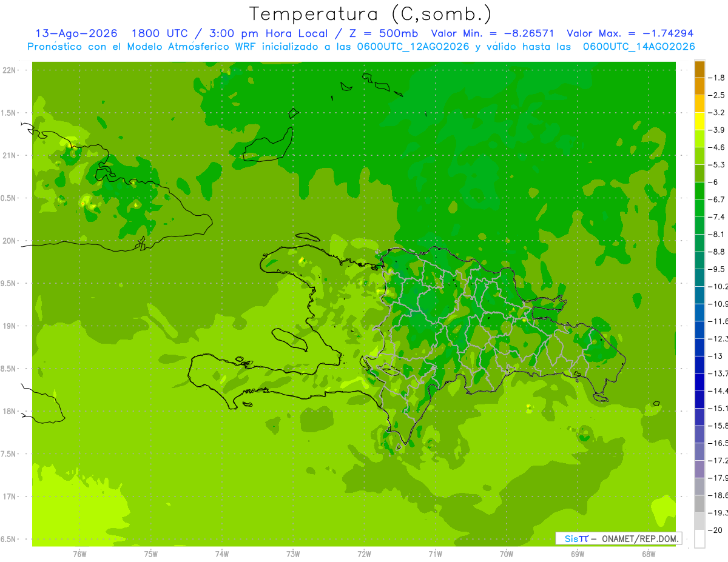
Task: Pick the purple swatch in the color scale
Action: [699, 469]
